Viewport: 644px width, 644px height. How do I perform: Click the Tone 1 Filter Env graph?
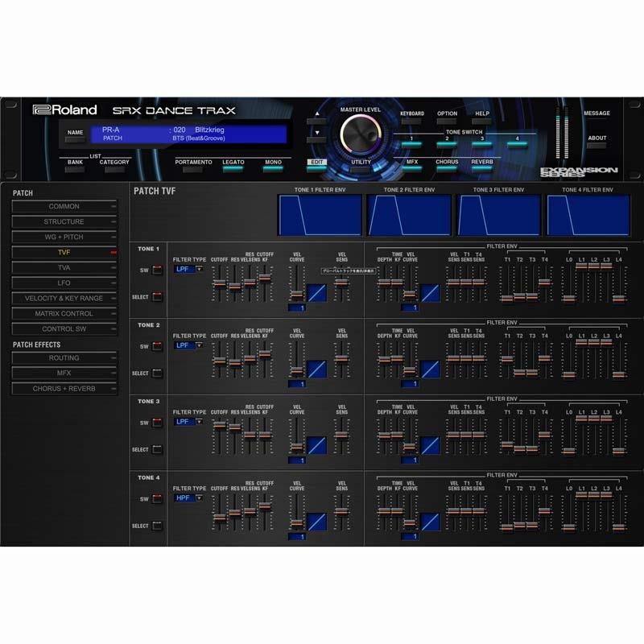coord(320,215)
